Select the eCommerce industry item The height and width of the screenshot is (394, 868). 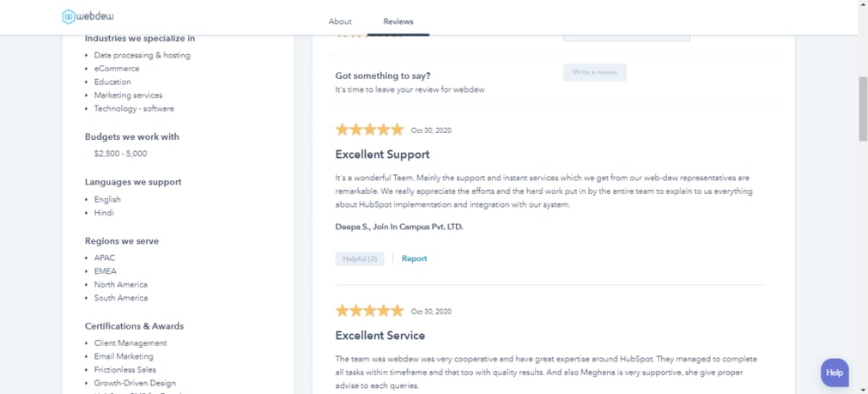(x=116, y=69)
